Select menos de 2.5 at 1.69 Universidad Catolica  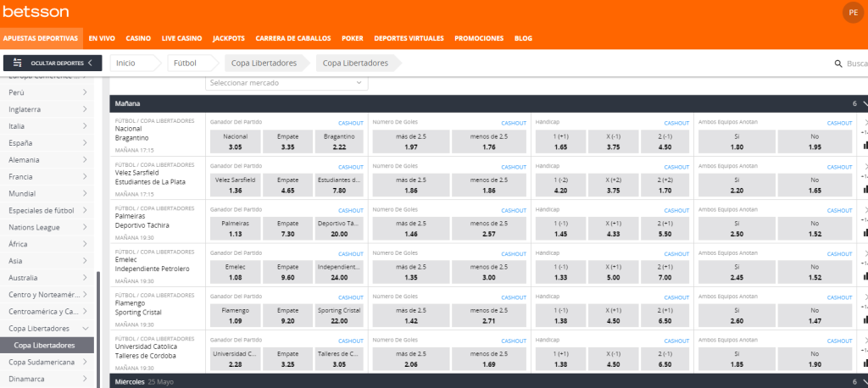[489, 358]
